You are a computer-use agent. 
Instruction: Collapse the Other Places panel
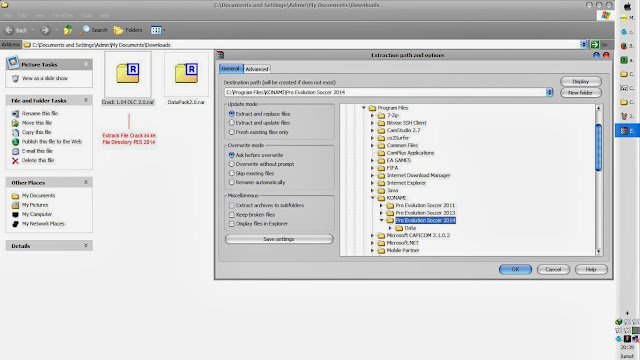[86, 182]
